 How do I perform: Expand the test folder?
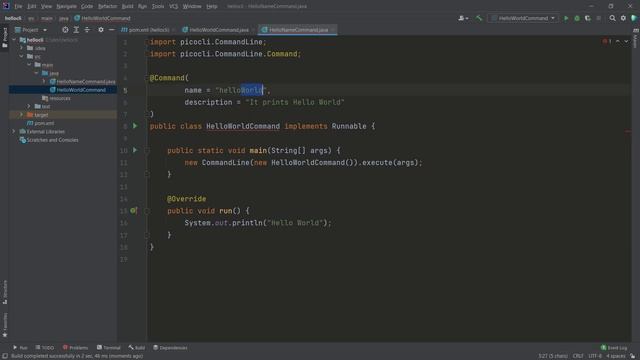[29, 107]
